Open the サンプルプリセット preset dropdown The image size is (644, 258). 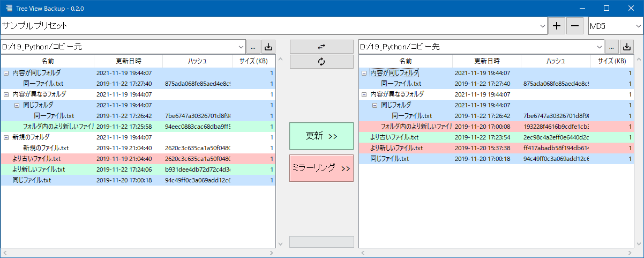(542, 26)
